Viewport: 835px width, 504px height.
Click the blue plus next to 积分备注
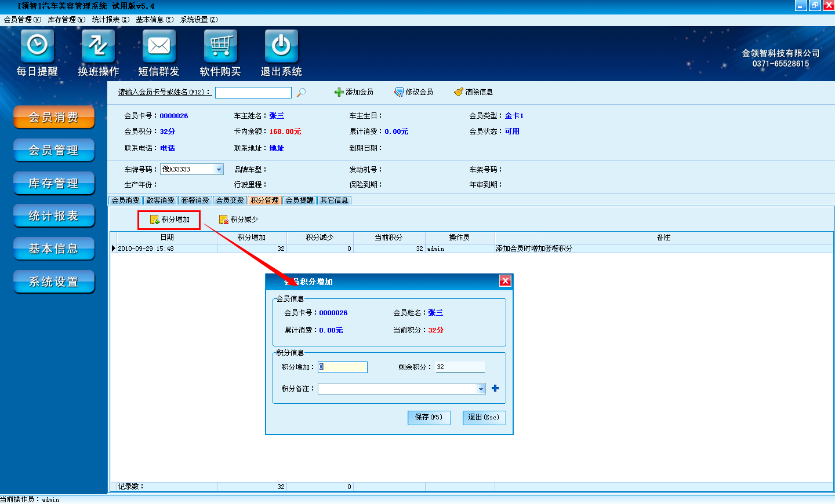click(x=495, y=388)
